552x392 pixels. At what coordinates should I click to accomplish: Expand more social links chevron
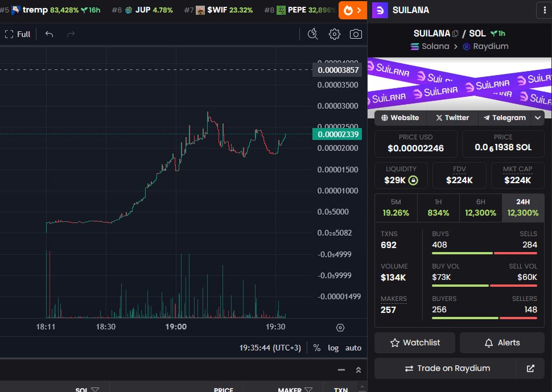click(538, 118)
